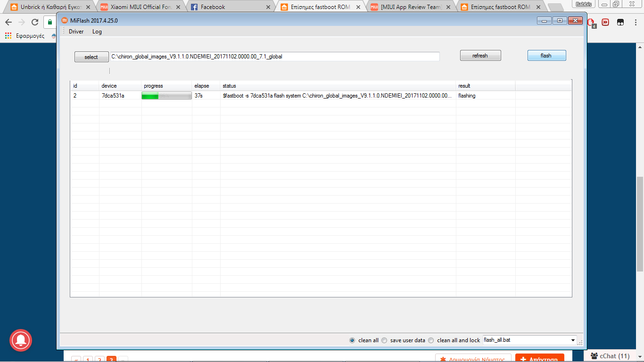Close the Unbrick ή Καθαρή tab
The width and height of the screenshot is (644, 362).
[88, 7]
